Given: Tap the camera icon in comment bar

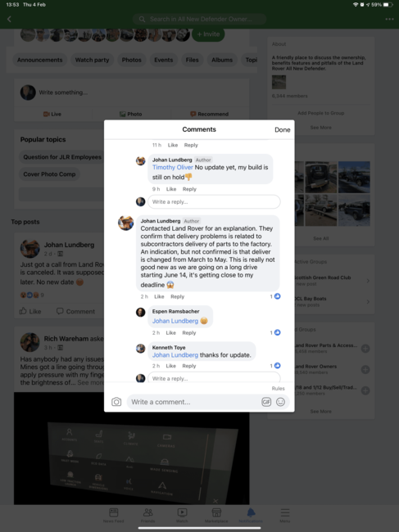Looking at the screenshot, I should pos(116,402).
